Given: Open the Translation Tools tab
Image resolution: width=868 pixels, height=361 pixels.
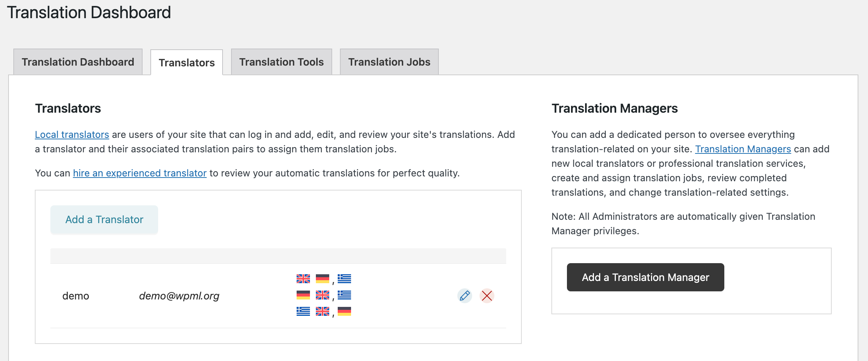Looking at the screenshot, I should (x=281, y=62).
